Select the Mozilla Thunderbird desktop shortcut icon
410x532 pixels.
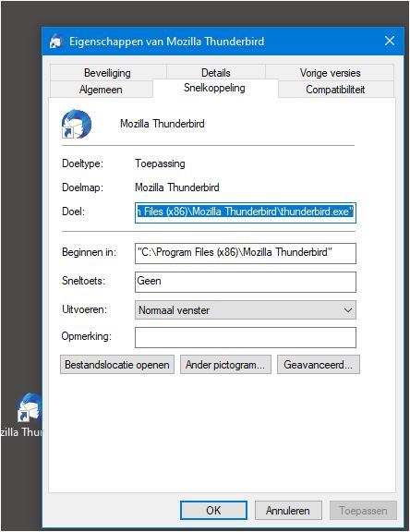coord(30,407)
